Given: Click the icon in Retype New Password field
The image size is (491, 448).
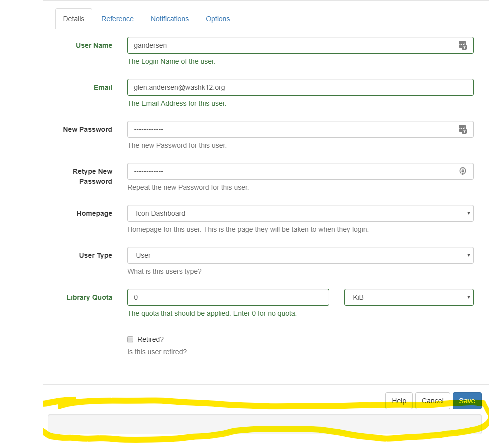Looking at the screenshot, I should coord(463,171).
